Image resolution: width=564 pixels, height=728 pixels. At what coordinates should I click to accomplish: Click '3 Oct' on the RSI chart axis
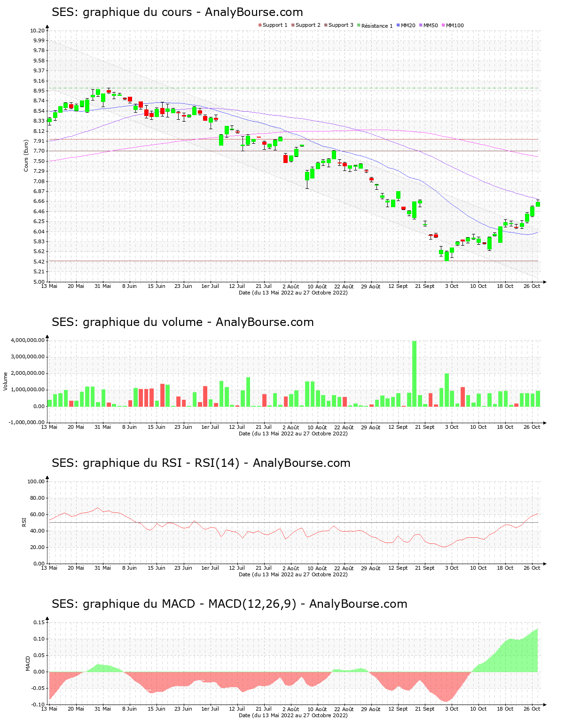tap(452, 568)
